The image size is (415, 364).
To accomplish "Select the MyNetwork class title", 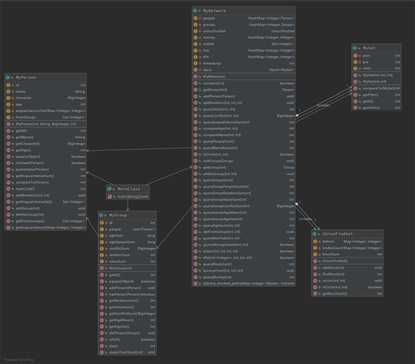I will click(214, 11).
